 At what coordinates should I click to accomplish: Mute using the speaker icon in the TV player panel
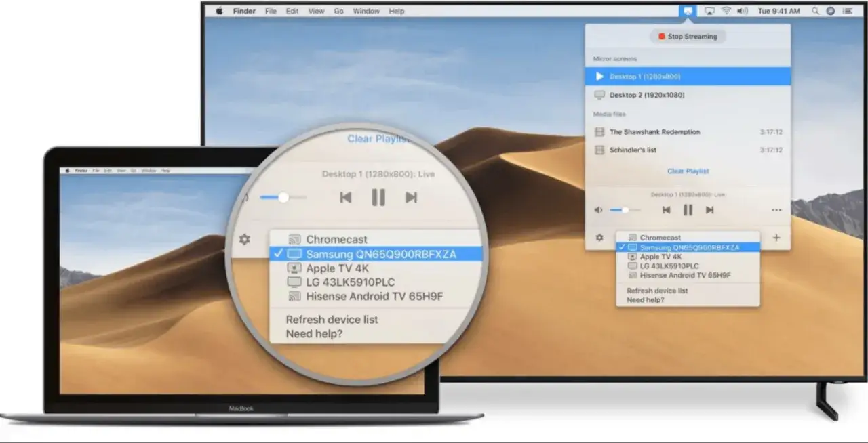[598, 210]
